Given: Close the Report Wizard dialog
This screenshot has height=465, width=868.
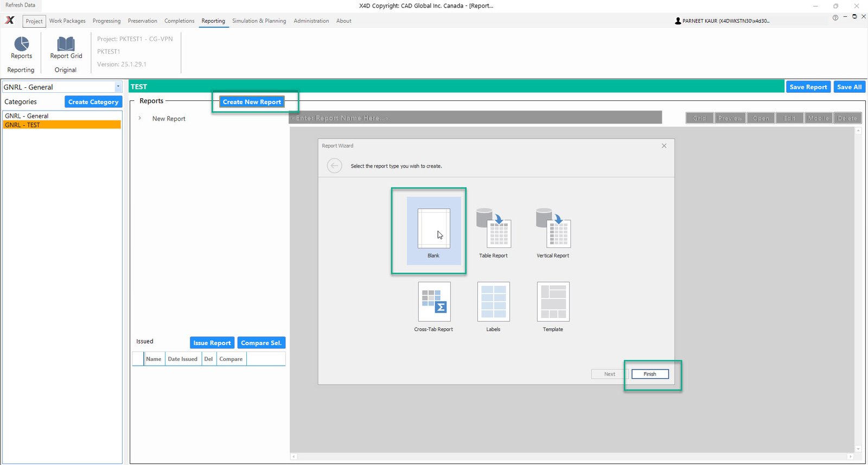Looking at the screenshot, I should 664,146.
